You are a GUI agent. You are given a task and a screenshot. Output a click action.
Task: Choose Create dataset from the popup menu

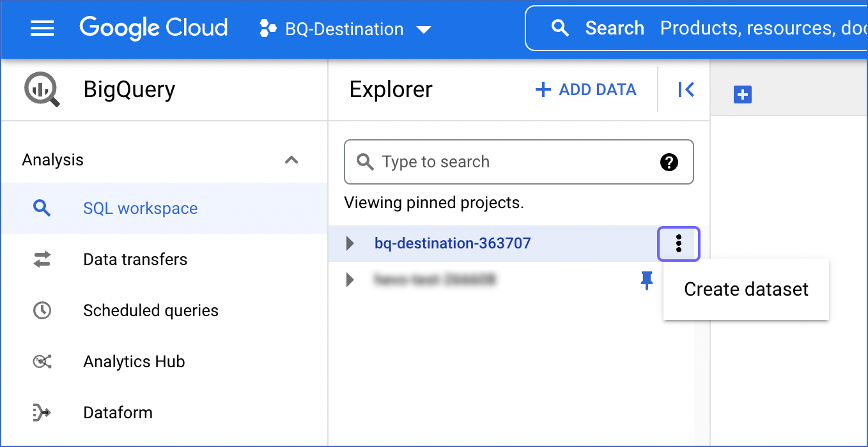746,289
